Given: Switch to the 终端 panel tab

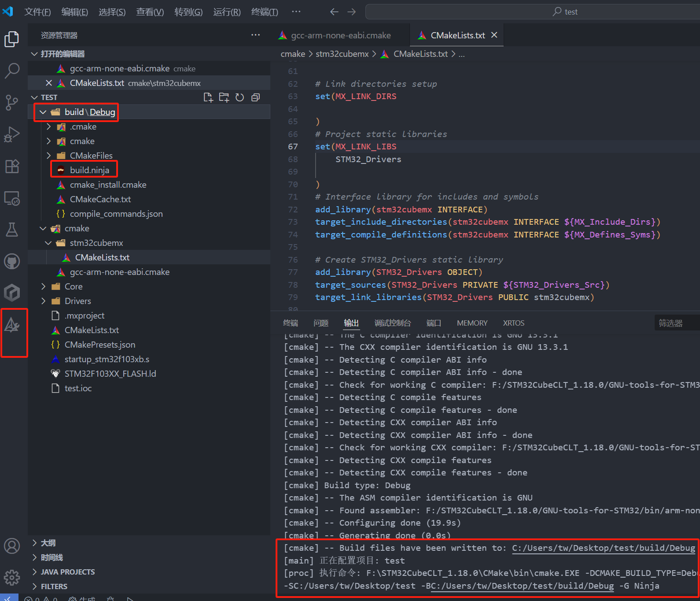Looking at the screenshot, I should pos(291,323).
